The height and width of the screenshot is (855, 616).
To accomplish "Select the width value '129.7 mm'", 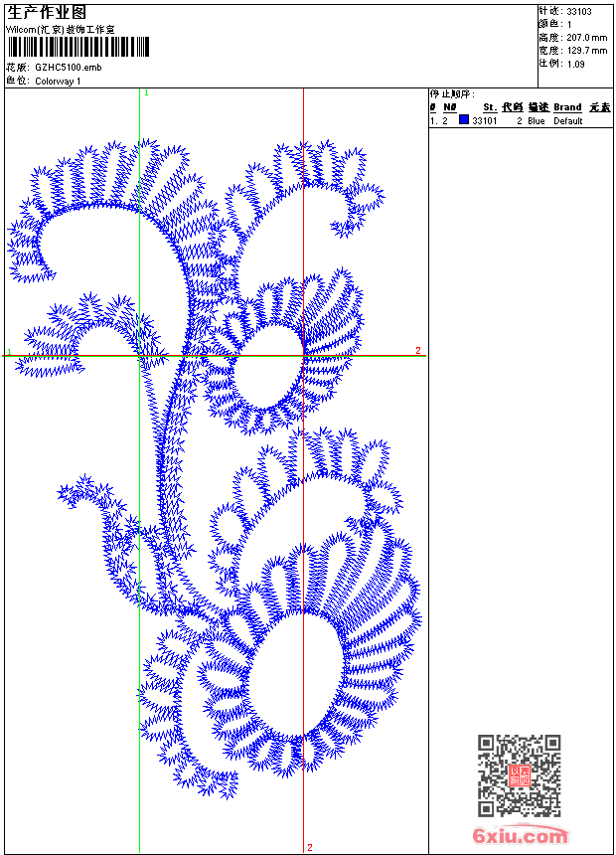I will pyautogui.click(x=586, y=51).
